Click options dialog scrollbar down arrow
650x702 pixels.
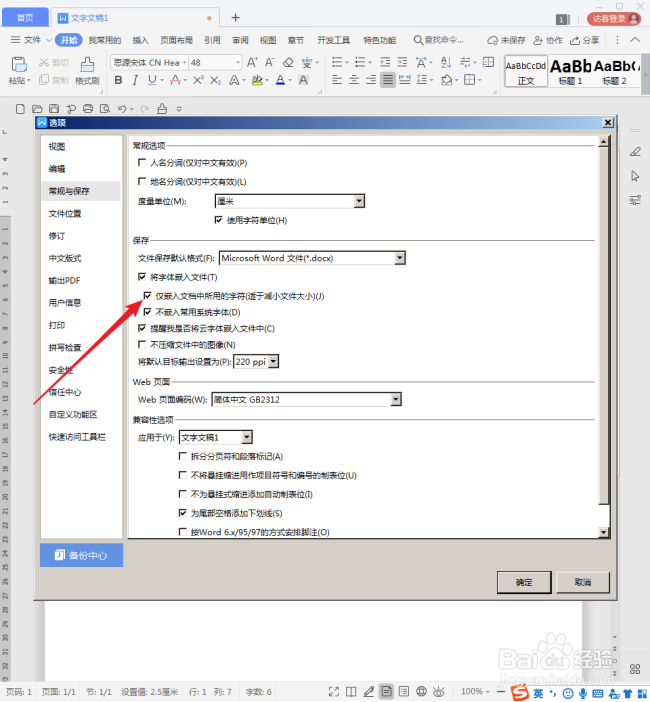[x=603, y=532]
